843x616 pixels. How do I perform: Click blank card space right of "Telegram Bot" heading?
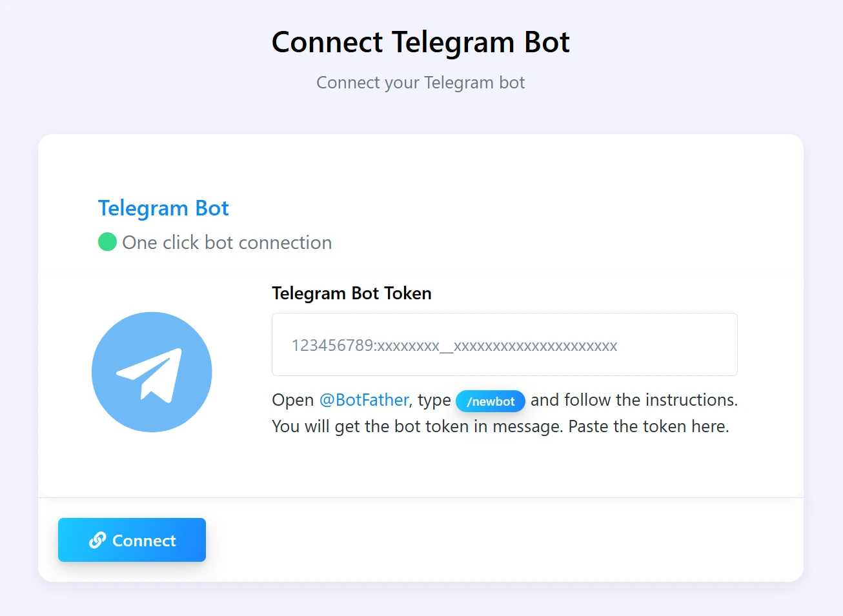(516, 208)
